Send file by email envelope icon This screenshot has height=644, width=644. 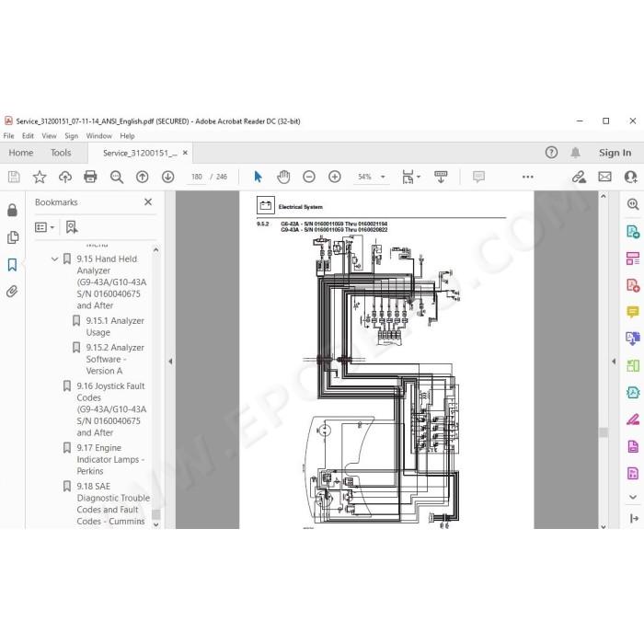click(x=604, y=177)
